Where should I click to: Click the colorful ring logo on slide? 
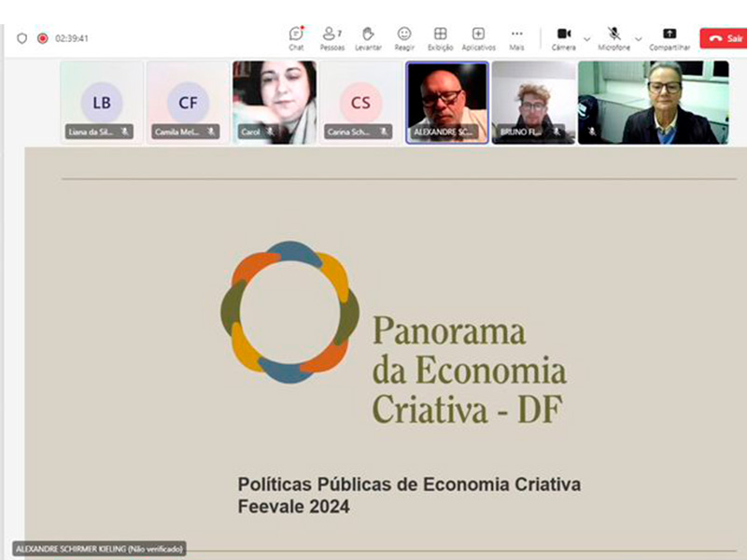[x=289, y=312]
